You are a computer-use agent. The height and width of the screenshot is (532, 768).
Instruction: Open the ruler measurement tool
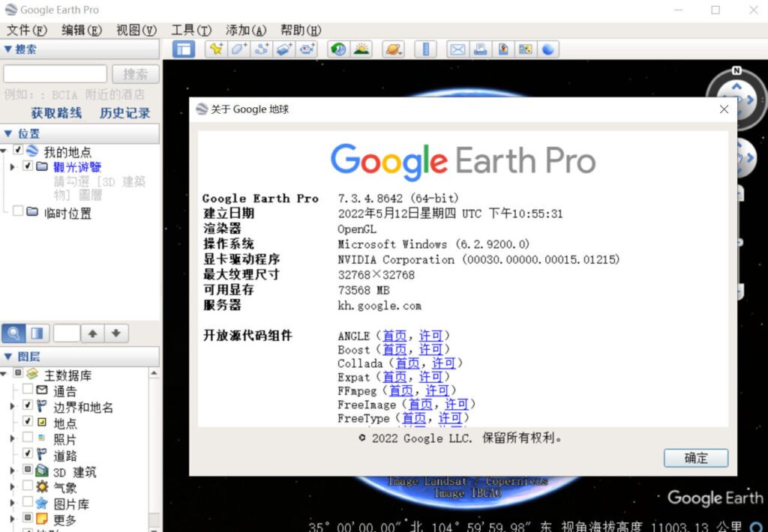click(x=425, y=49)
